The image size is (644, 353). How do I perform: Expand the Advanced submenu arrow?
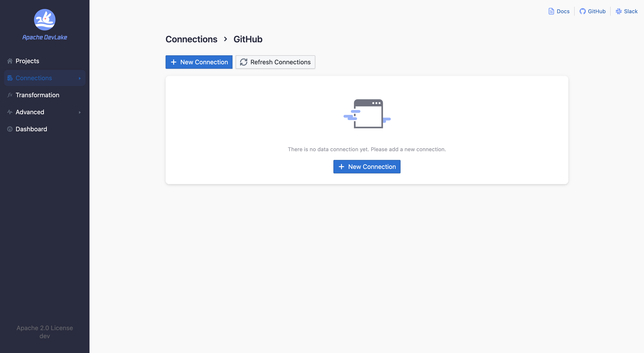pos(80,112)
